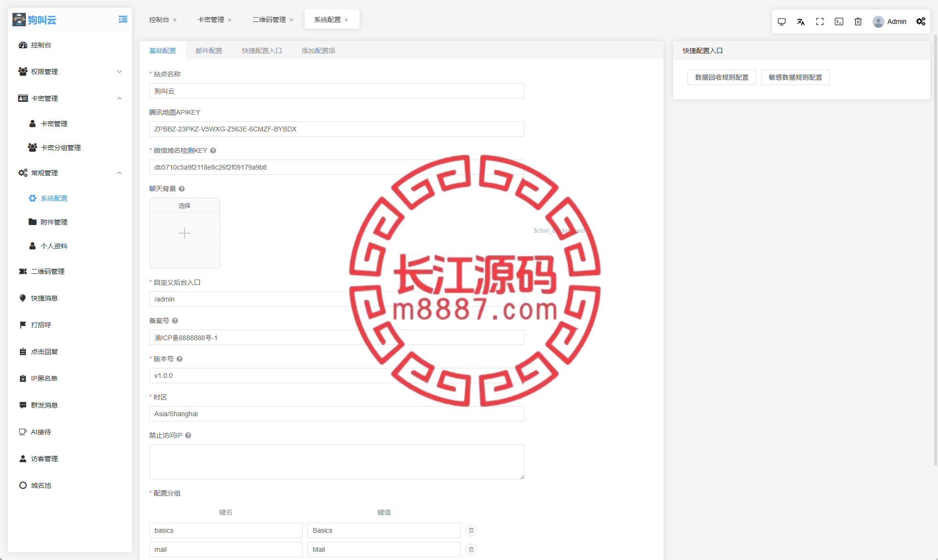
Task: Close the 系统配置 page tab
Action: [347, 20]
